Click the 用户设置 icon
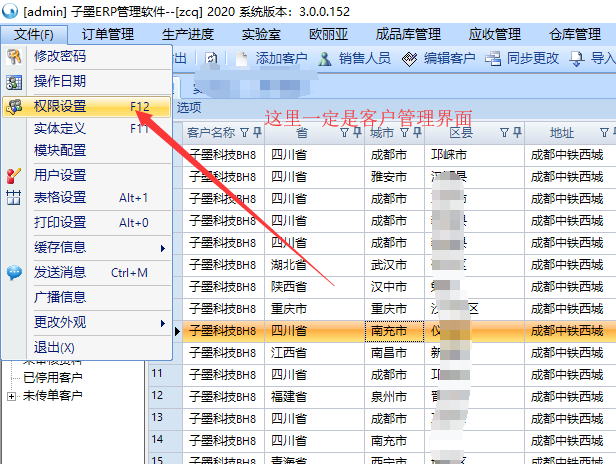The image size is (616, 464). click(x=14, y=175)
